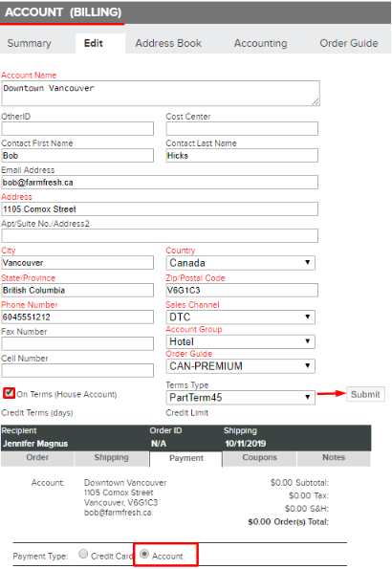This screenshot has width=392, height=569.
Task: Select Account payment type radio
Action: tap(144, 554)
